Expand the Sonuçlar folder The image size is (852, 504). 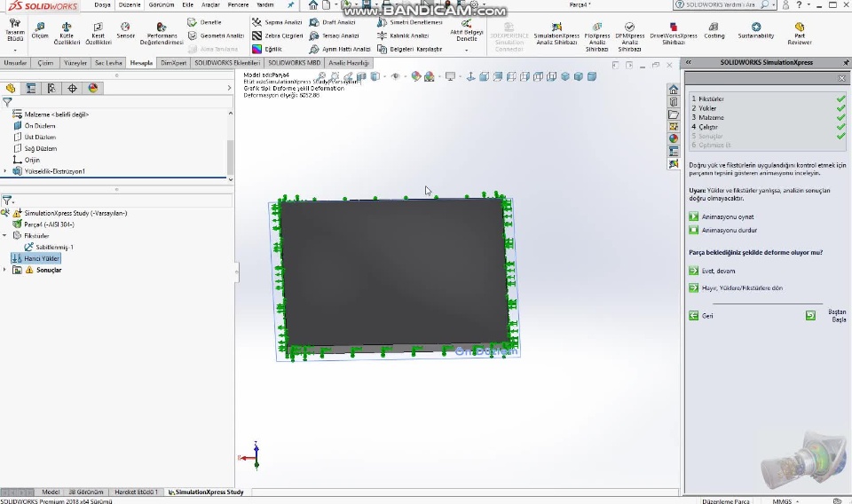(x=5, y=270)
